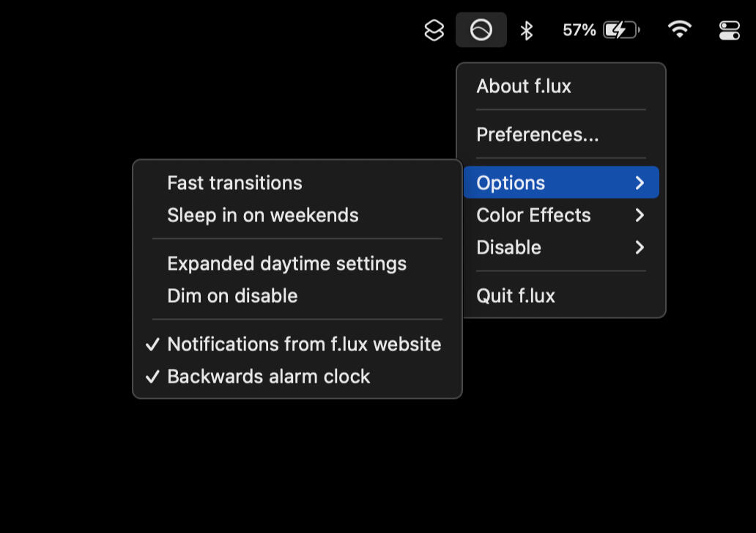Image resolution: width=756 pixels, height=533 pixels.
Task: Uncheck Backwards alarm clock option
Action: 268,376
